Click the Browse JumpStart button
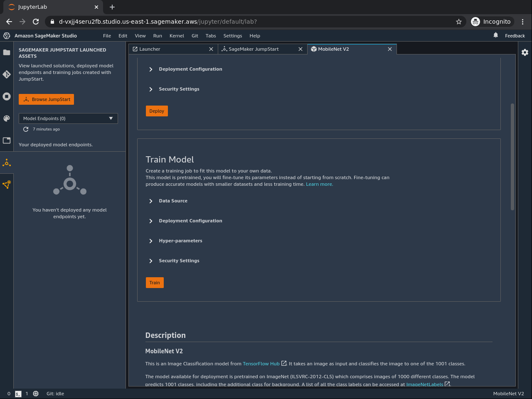Screen dimensions: 532x399 (47, 99)
